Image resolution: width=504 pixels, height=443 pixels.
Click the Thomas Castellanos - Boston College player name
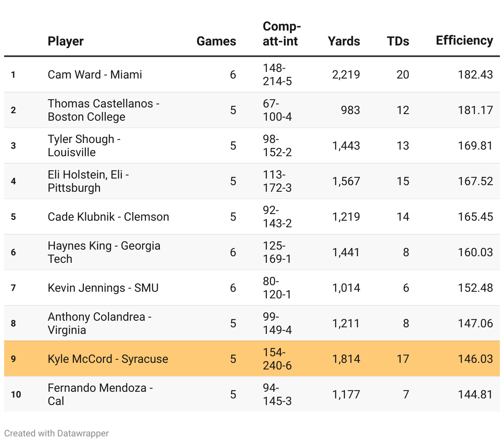pyautogui.click(x=103, y=110)
